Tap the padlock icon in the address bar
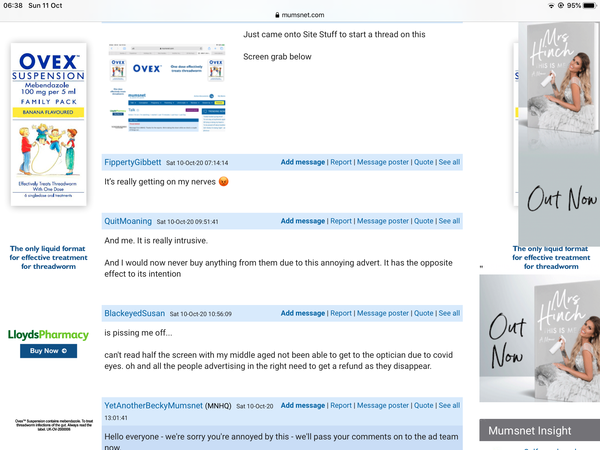This screenshot has width=600, height=450. pos(277,15)
